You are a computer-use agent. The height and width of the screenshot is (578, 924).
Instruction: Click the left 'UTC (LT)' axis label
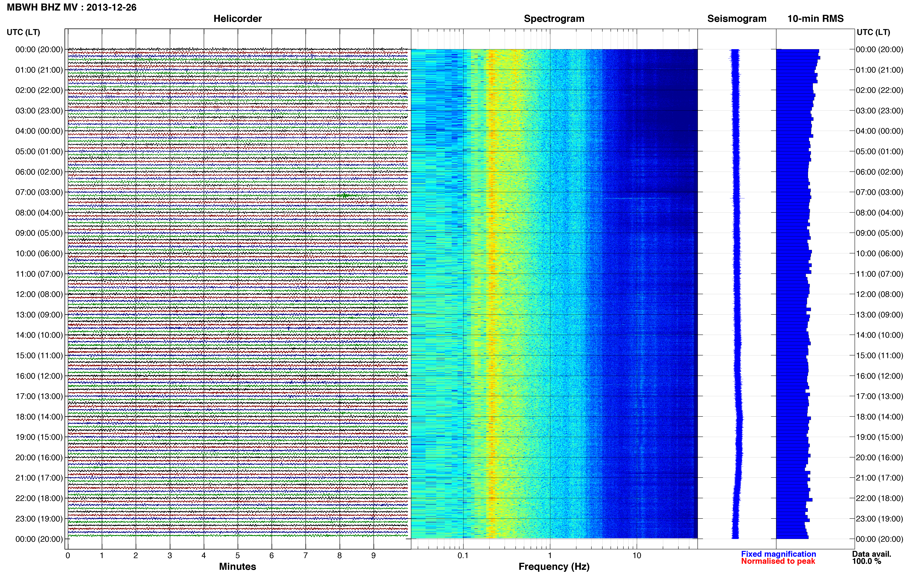pyautogui.click(x=23, y=32)
